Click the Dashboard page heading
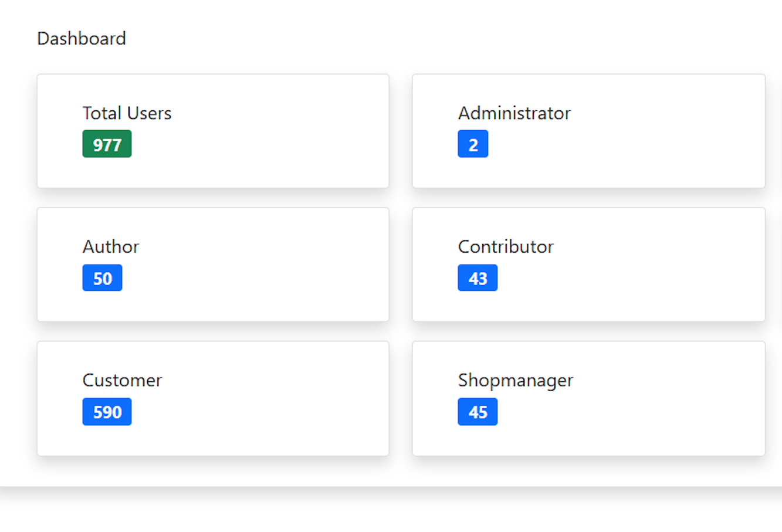Viewport: 782px width, 532px height. [82, 38]
